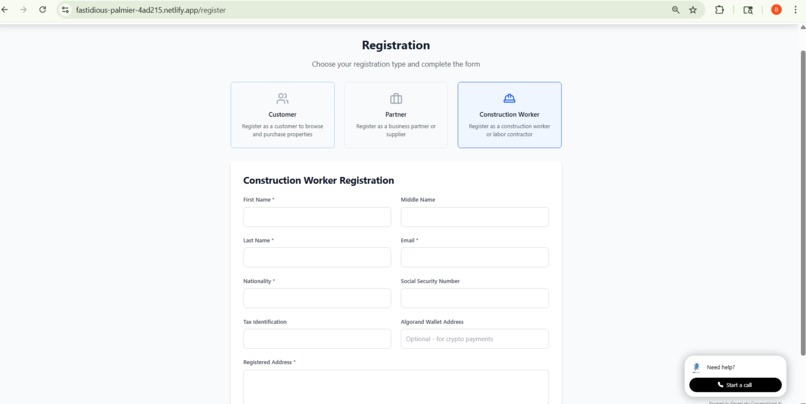The height and width of the screenshot is (404, 806).
Task: Focus the Registered Address text area
Action: pos(396,387)
